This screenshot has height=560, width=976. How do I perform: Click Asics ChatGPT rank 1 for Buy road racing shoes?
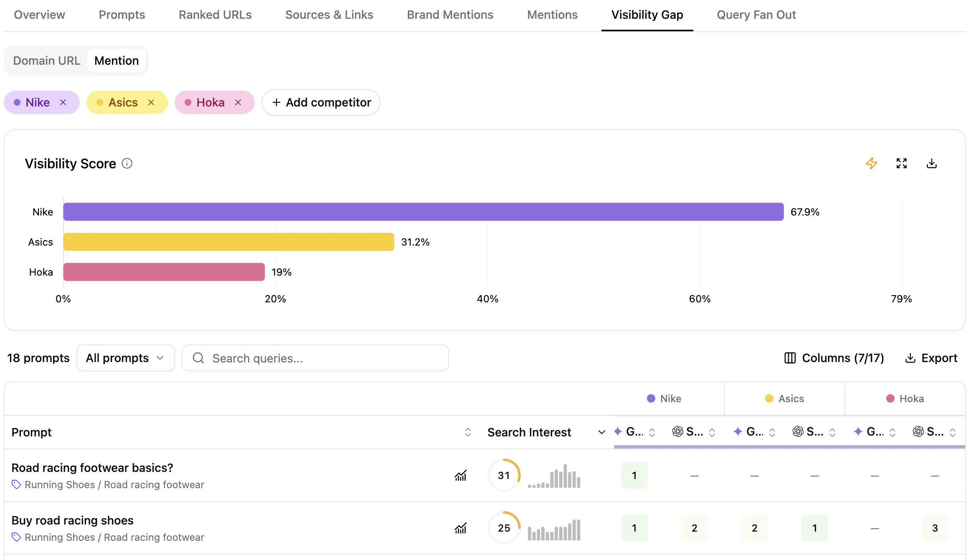[x=815, y=528]
